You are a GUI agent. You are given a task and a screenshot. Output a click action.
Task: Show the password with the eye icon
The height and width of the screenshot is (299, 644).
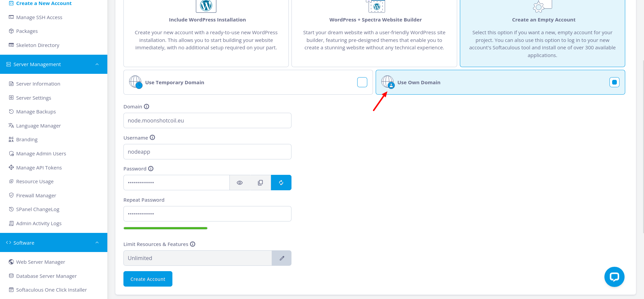click(239, 183)
